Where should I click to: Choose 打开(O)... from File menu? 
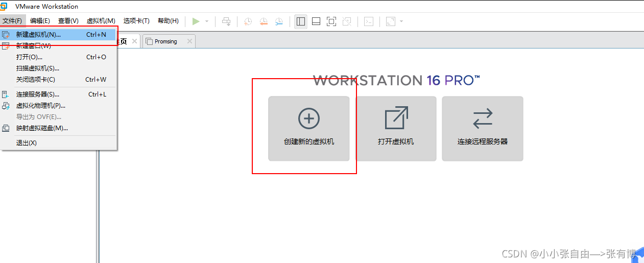[59, 57]
